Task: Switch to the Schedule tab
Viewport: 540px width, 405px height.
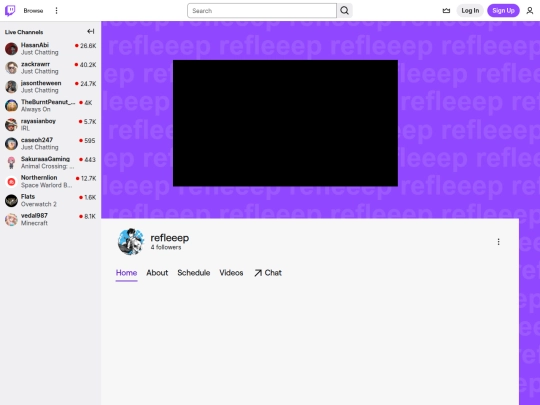Action: click(x=194, y=273)
